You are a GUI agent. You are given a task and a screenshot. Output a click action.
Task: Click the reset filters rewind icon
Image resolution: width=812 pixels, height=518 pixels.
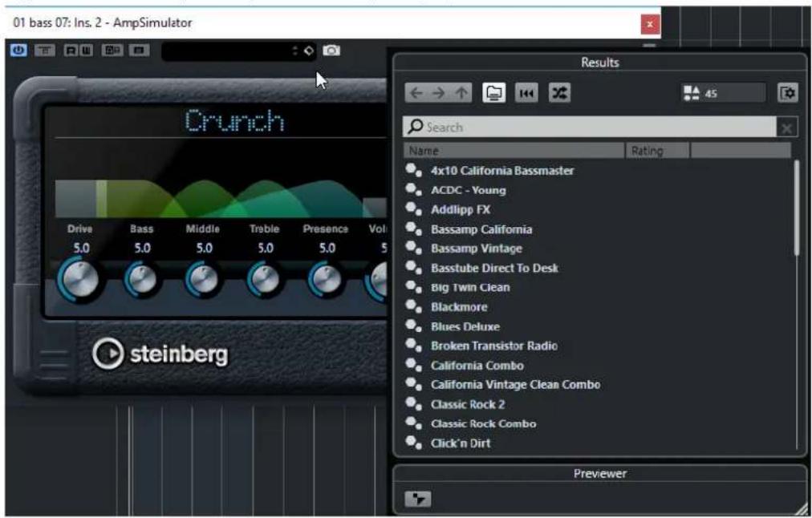pos(526,93)
